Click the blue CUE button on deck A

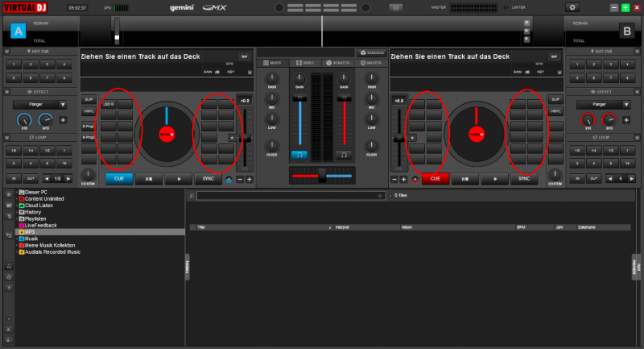click(x=119, y=179)
